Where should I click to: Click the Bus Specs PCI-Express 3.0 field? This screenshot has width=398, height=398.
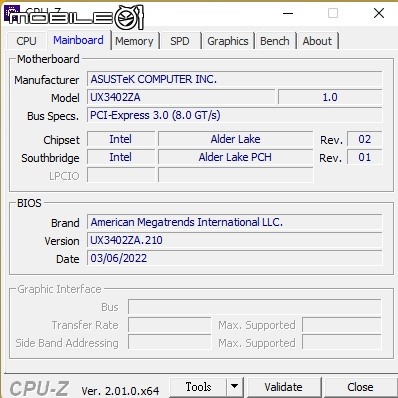(x=235, y=115)
